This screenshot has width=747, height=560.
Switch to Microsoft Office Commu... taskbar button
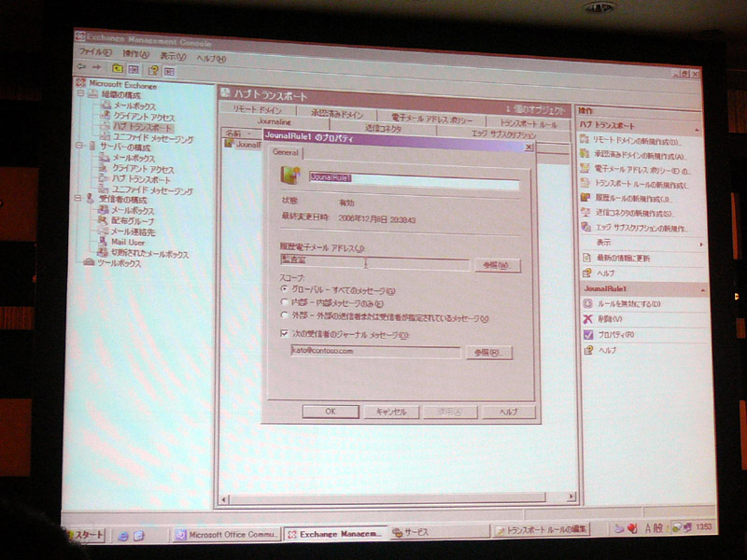pyautogui.click(x=227, y=535)
